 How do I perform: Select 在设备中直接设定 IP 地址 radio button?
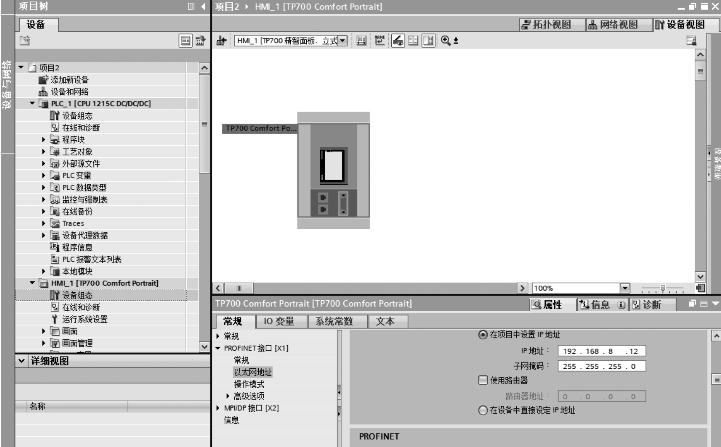pos(482,410)
